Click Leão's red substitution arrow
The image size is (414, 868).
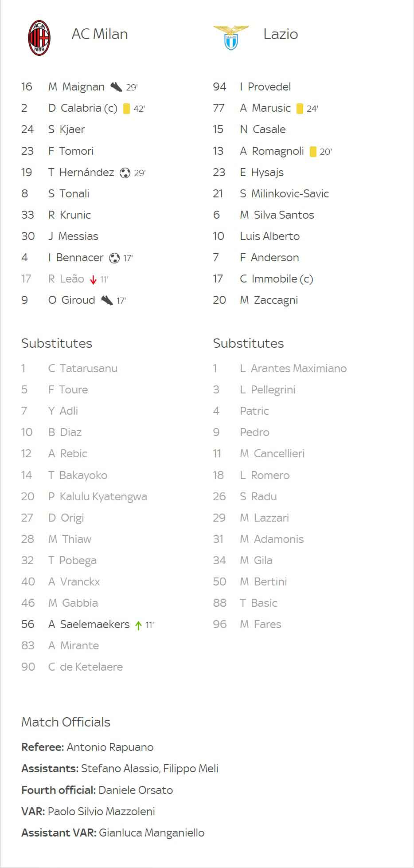click(93, 279)
